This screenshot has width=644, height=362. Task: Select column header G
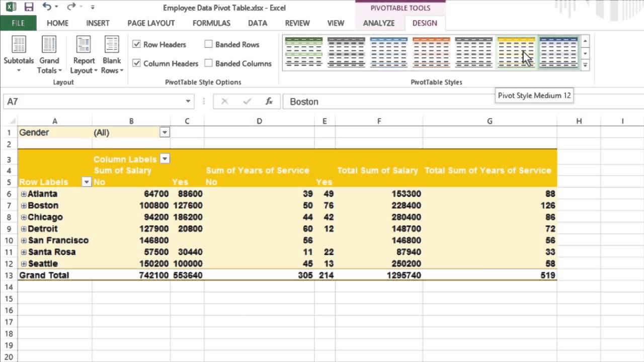click(x=490, y=121)
